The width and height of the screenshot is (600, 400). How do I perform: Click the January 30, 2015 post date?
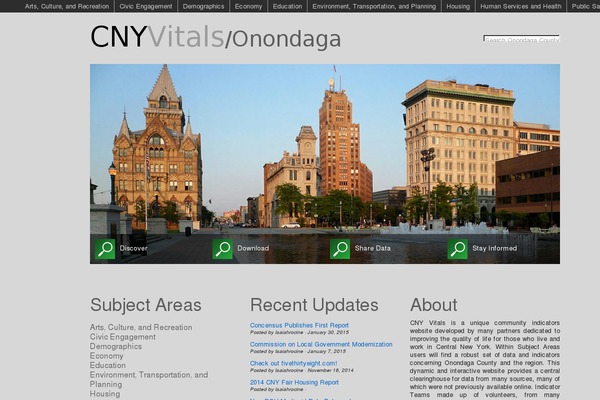coord(328,332)
